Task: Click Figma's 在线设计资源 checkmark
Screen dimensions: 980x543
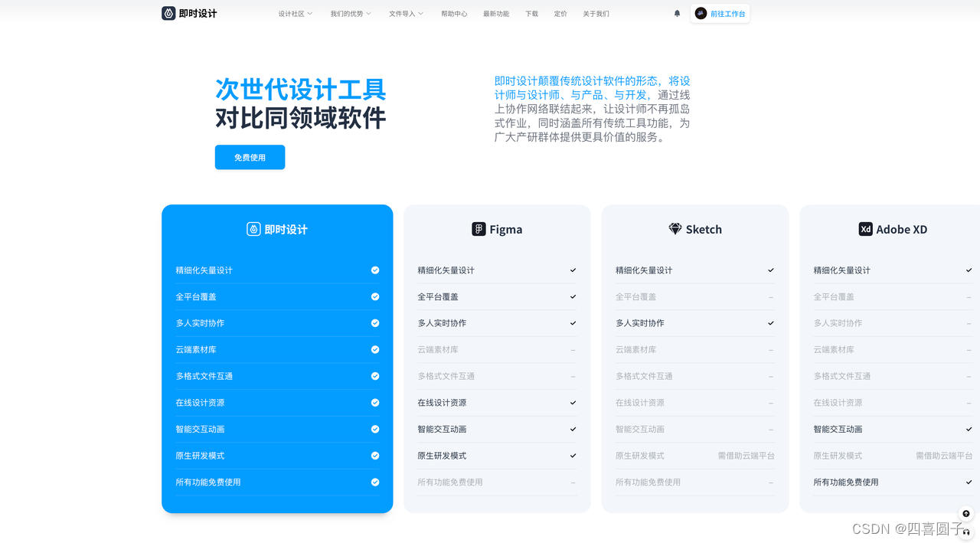Action: pos(573,403)
